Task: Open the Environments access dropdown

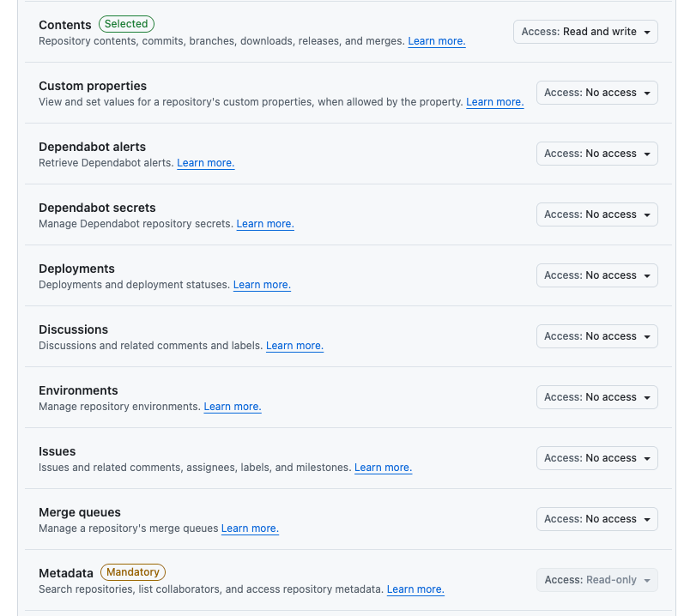Action: tap(596, 397)
